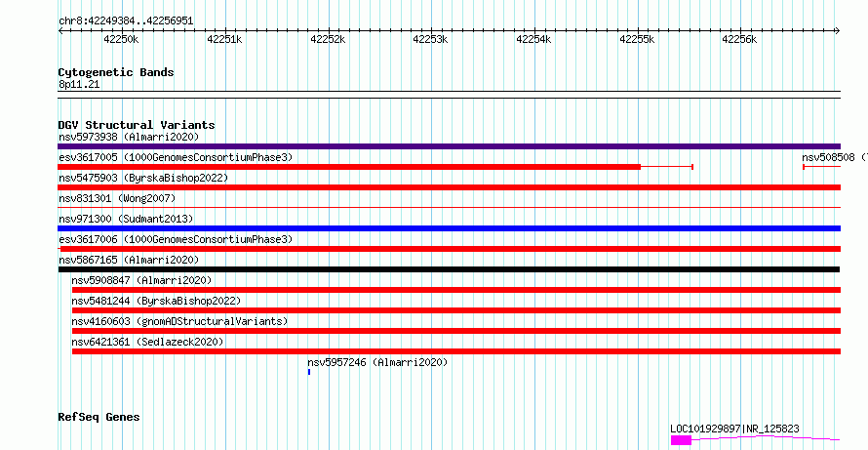The image size is (868, 450).
Task: Click the right arrowhead of the ruler
Action: [838, 31]
